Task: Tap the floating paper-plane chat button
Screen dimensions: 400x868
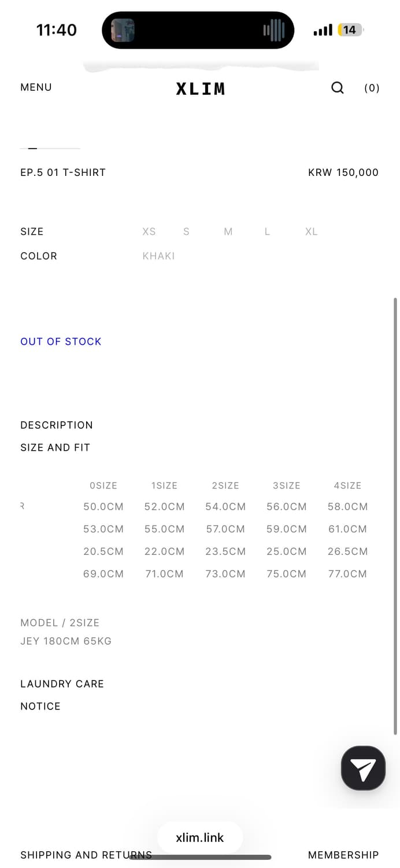Action: pos(363,768)
